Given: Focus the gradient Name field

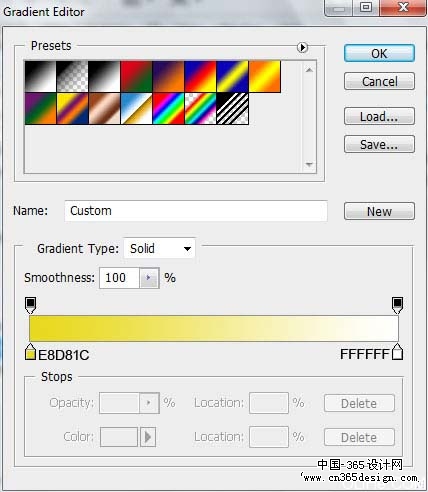Looking at the screenshot, I should (x=196, y=211).
